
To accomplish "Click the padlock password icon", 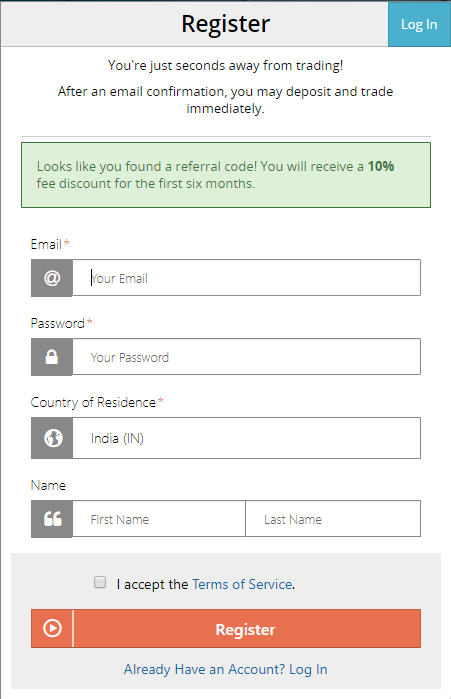I will click(52, 357).
